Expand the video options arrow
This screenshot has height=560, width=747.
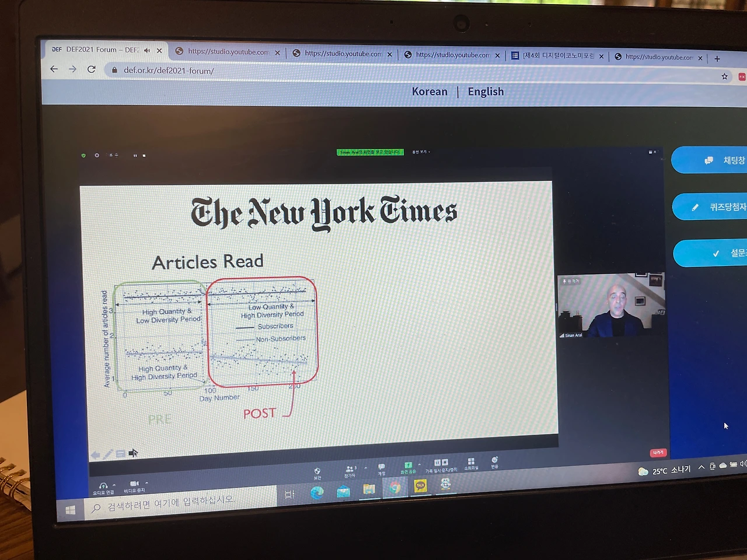tap(146, 483)
